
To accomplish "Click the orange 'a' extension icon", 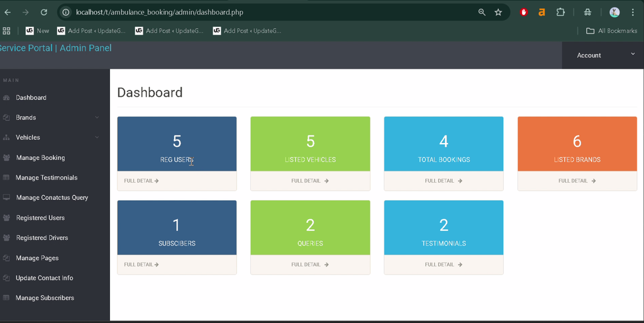I will pos(541,13).
